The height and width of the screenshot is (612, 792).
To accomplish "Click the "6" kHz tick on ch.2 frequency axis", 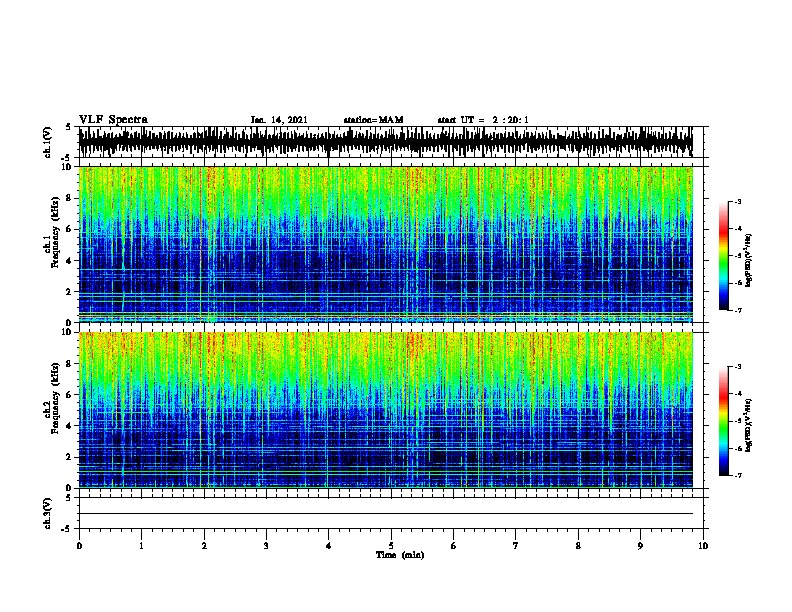I will pos(69,394).
